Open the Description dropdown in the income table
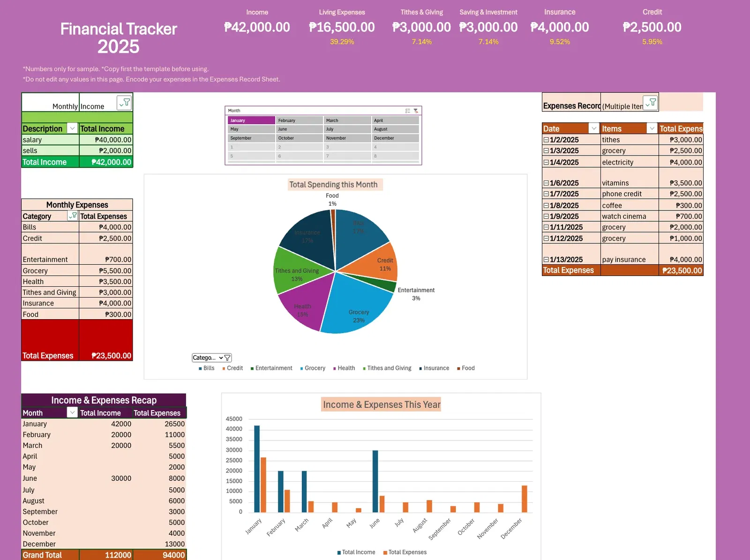The height and width of the screenshot is (560, 750). coord(72,128)
